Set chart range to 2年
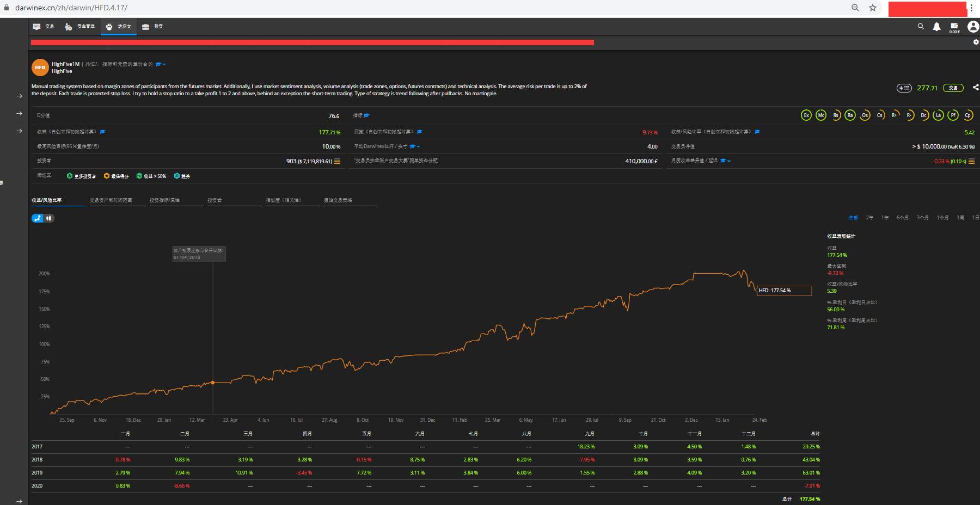The width and height of the screenshot is (980, 505). point(869,218)
